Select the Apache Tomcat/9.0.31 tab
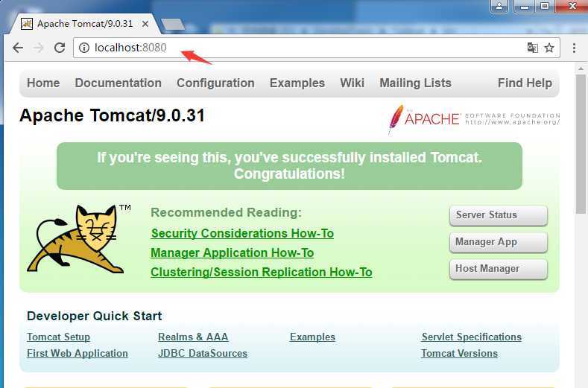This screenshot has width=588, height=388. pyautogui.click(x=85, y=24)
